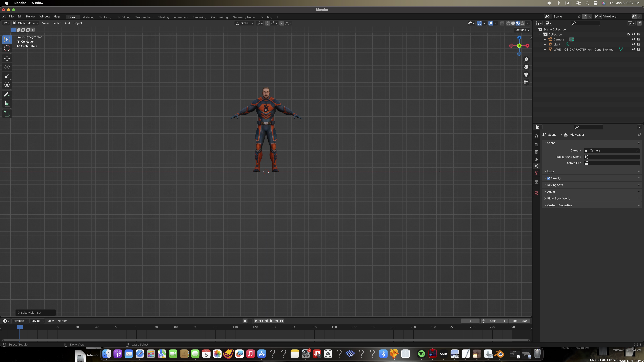Viewport: 644px width, 362px height.
Task: Click the timeline playhead at frame 1
Action: click(20, 327)
